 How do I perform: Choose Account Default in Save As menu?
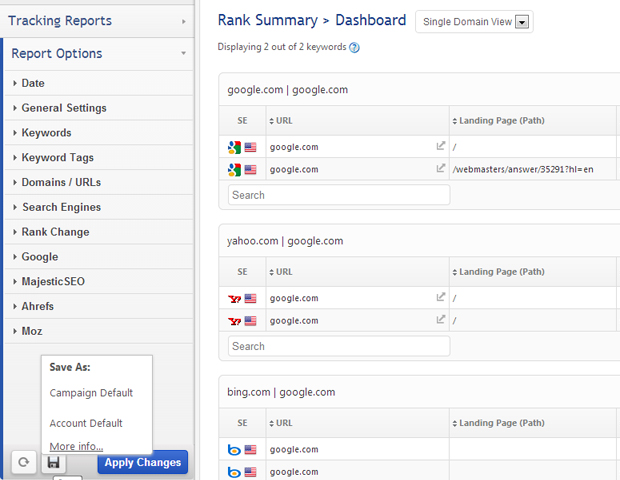pos(86,423)
